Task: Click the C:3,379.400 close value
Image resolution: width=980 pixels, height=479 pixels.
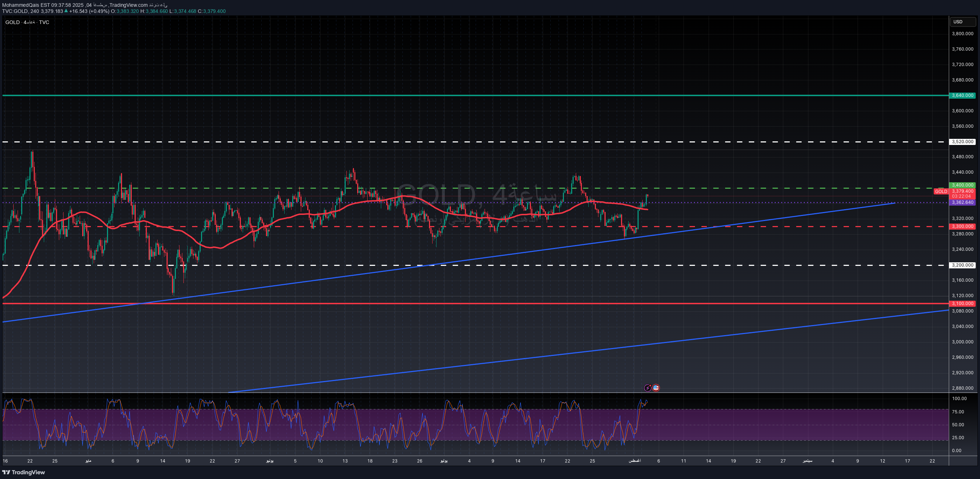Action: coord(212,11)
